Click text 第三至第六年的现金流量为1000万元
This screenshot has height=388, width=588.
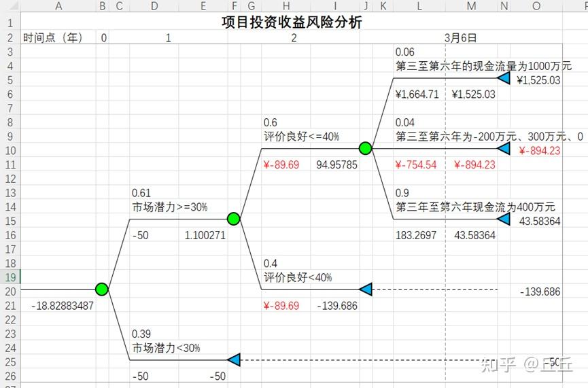pos(483,66)
